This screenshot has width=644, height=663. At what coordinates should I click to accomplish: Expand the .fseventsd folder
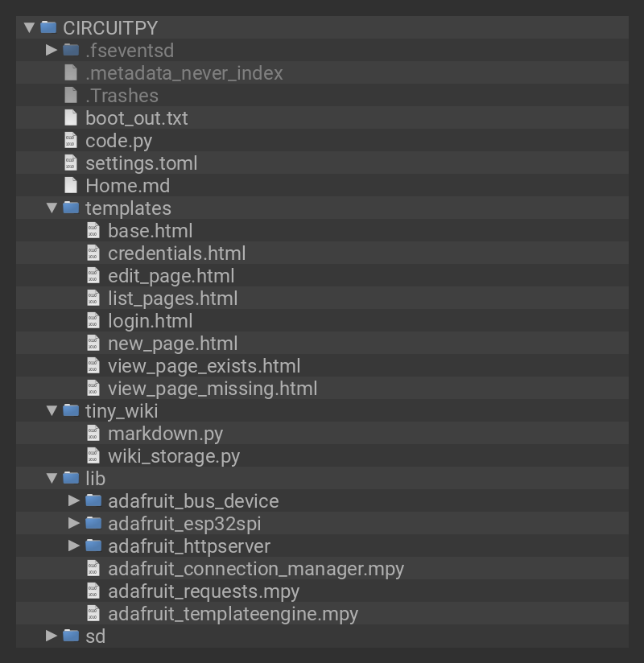pos(52,50)
